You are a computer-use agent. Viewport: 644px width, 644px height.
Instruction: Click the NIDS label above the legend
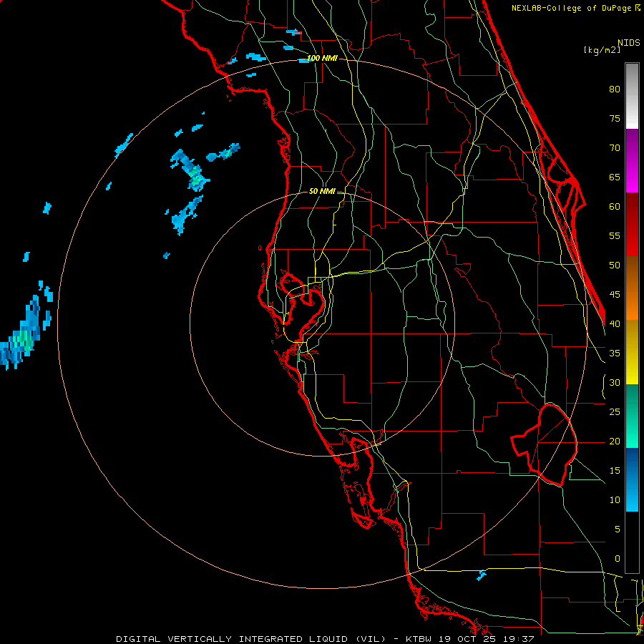(629, 43)
